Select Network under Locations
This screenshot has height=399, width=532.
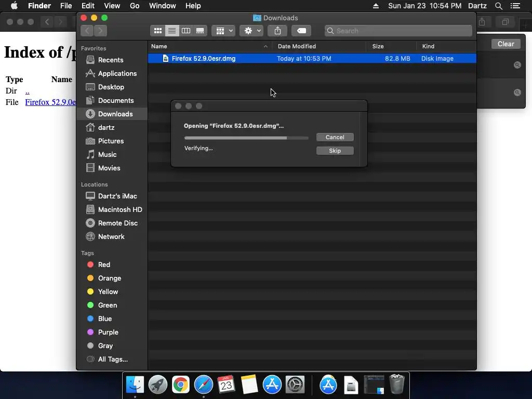pos(112,237)
